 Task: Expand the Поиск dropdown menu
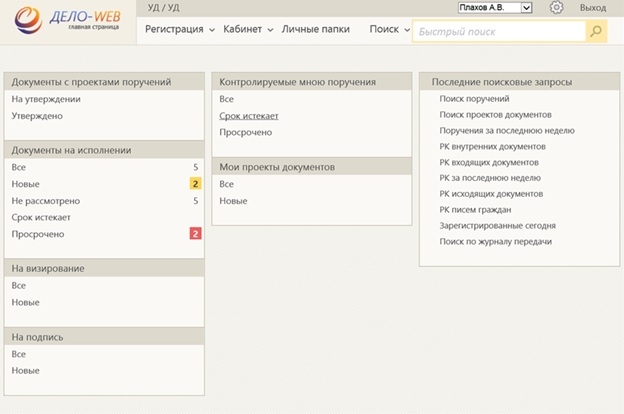tap(389, 30)
